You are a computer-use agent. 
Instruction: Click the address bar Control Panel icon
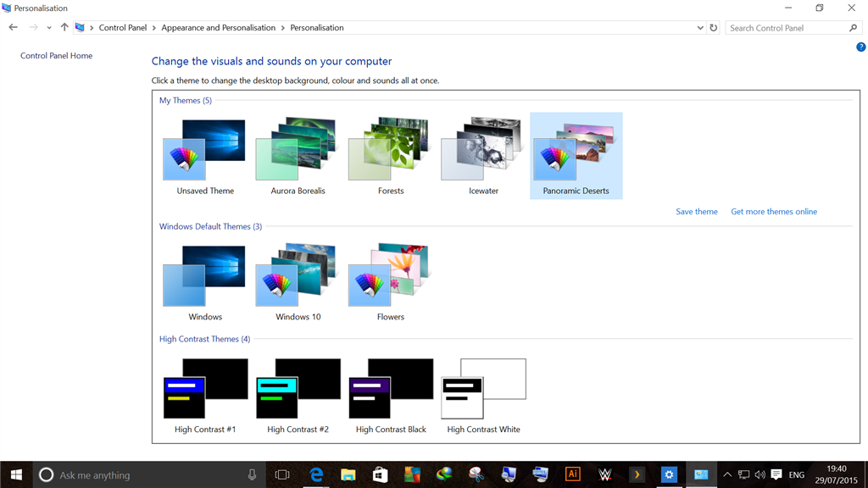tap(80, 27)
